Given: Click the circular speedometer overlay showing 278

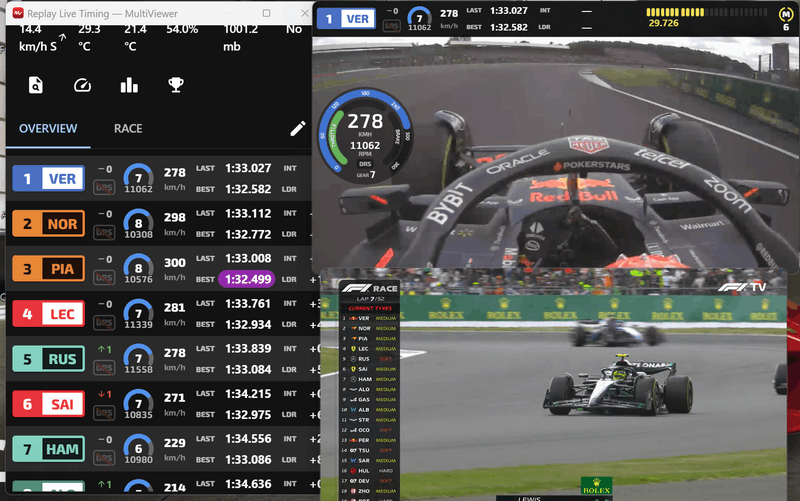Looking at the screenshot, I should tap(365, 136).
